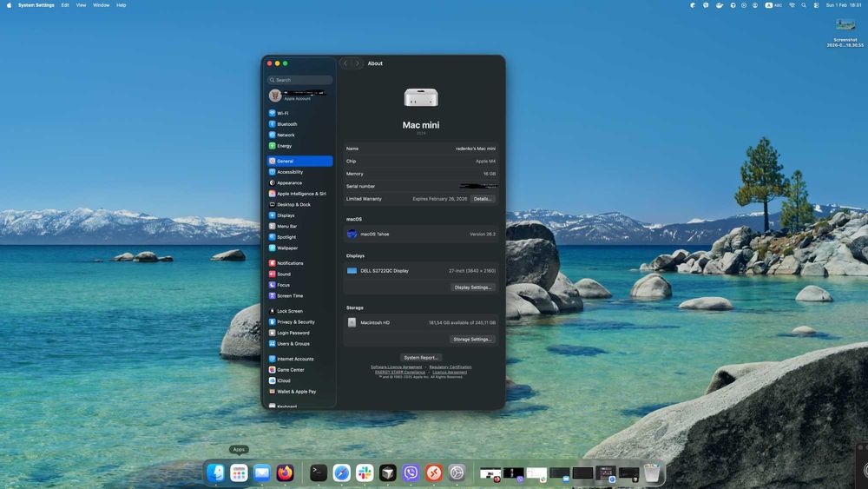This screenshot has width=868, height=489.
Task: Open Lock Screen icon in sidebar
Action: coord(272,311)
